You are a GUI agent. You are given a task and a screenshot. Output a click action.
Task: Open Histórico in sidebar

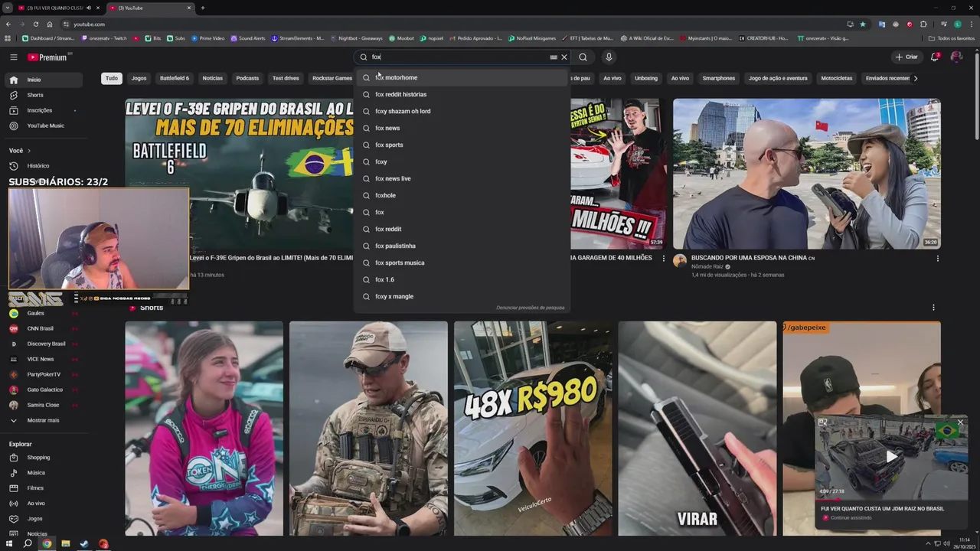pos(43,166)
